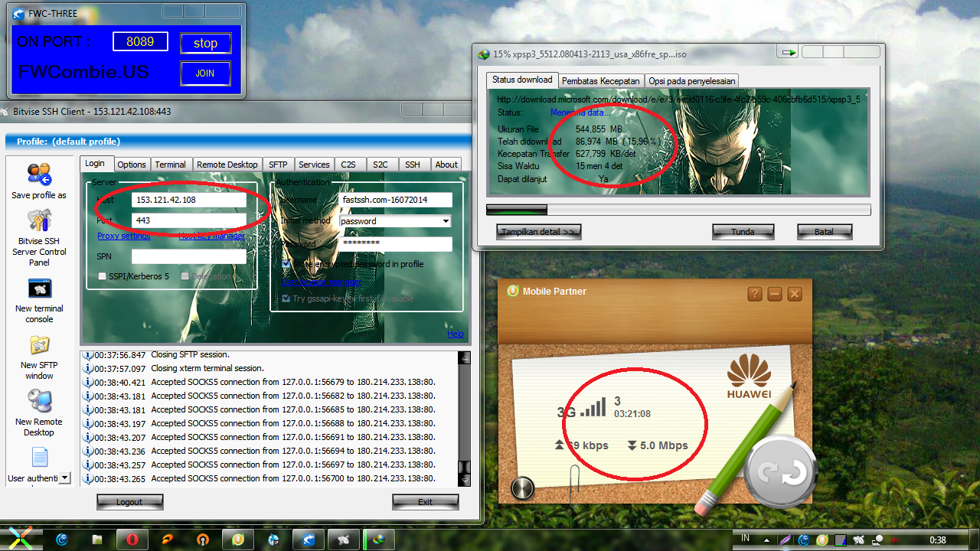Enable the SSPI/Kerberos 5 checkbox
The image size is (980, 551).
click(102, 276)
